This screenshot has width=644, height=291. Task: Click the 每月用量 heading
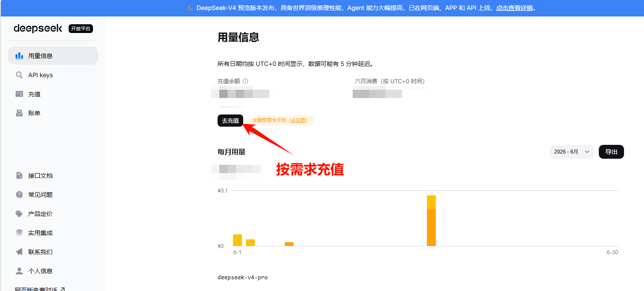231,152
